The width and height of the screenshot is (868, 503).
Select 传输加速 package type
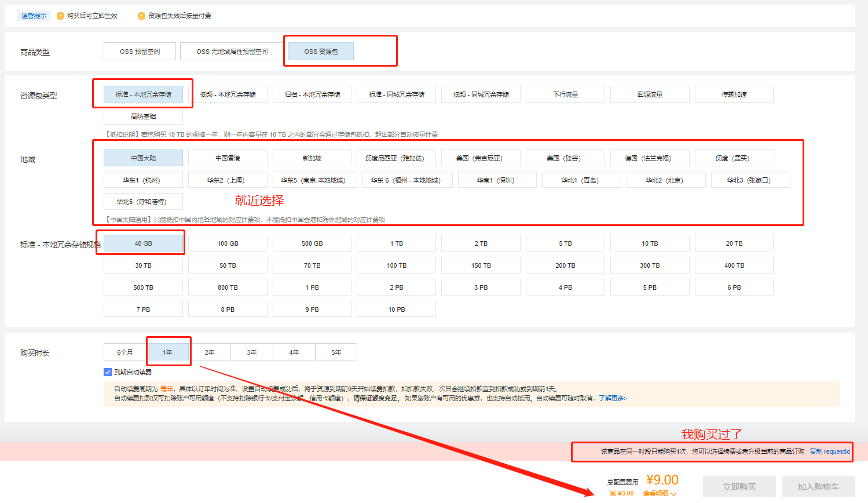[734, 94]
